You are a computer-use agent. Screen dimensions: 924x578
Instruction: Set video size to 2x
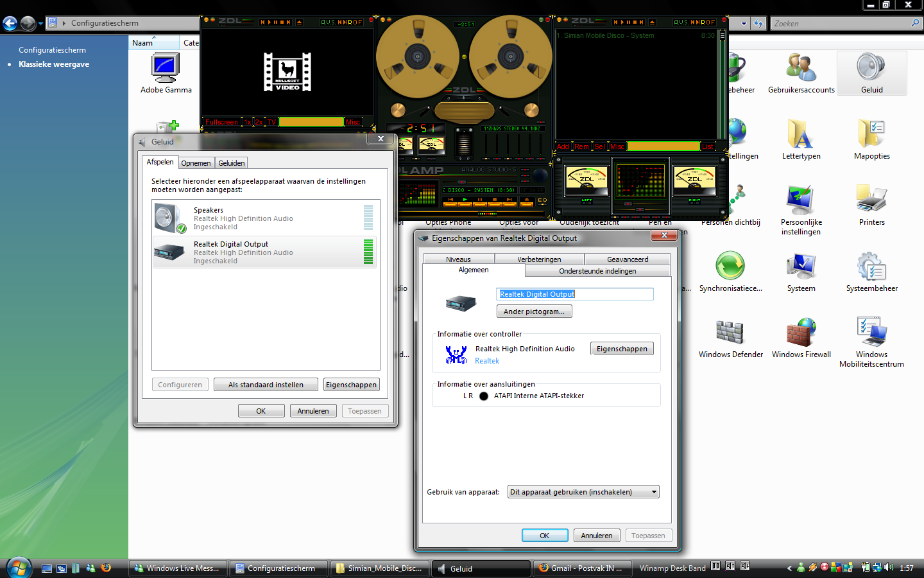pyautogui.click(x=259, y=122)
